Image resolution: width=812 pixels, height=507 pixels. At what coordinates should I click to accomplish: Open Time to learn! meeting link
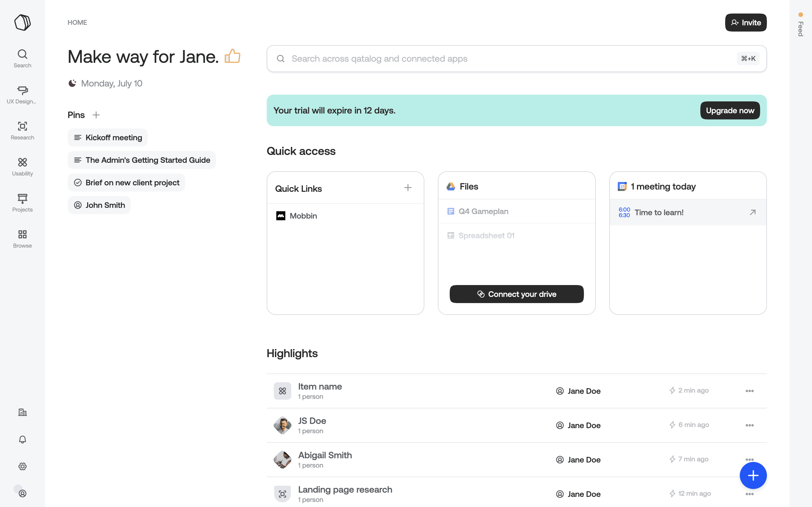(753, 212)
